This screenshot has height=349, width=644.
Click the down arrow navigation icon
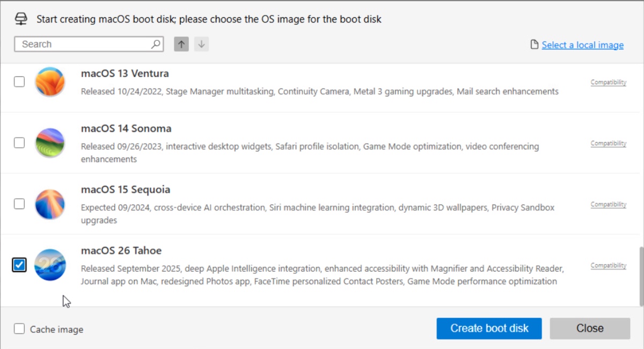pos(201,44)
